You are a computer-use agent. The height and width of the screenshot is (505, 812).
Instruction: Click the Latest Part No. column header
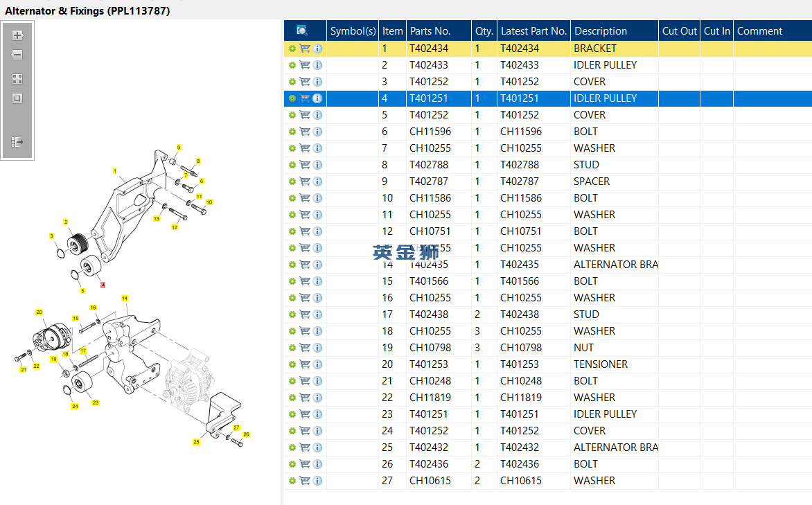(533, 30)
